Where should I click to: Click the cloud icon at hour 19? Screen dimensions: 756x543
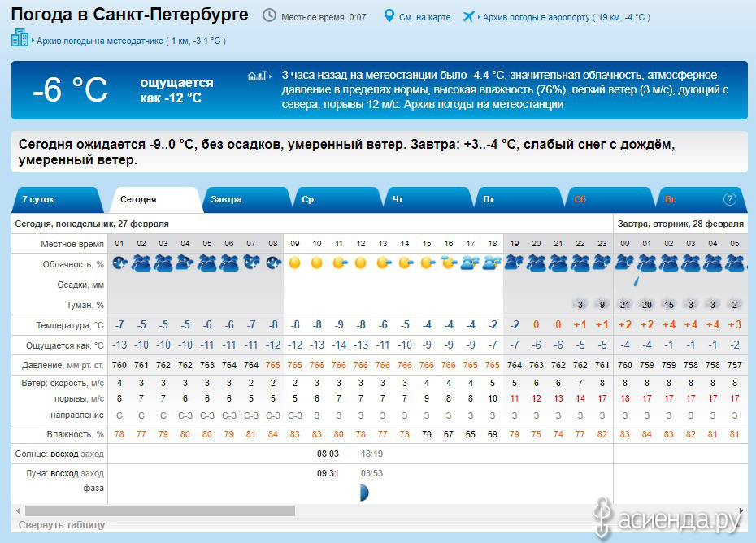(x=514, y=263)
